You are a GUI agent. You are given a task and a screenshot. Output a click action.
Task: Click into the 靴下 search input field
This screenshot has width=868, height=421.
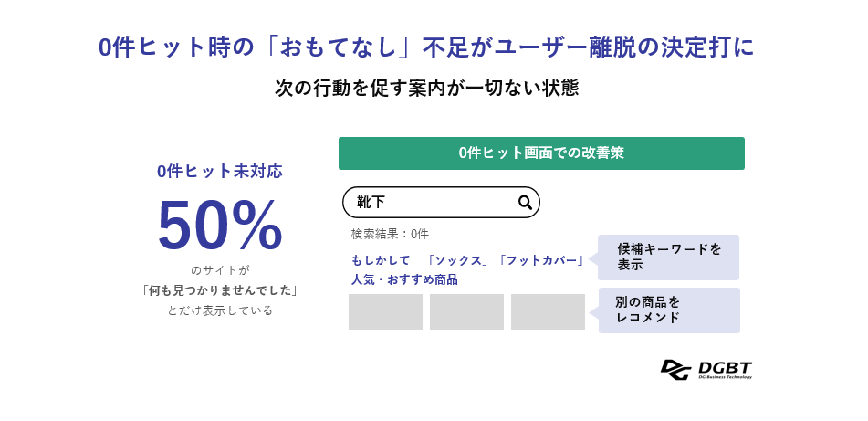click(x=429, y=202)
